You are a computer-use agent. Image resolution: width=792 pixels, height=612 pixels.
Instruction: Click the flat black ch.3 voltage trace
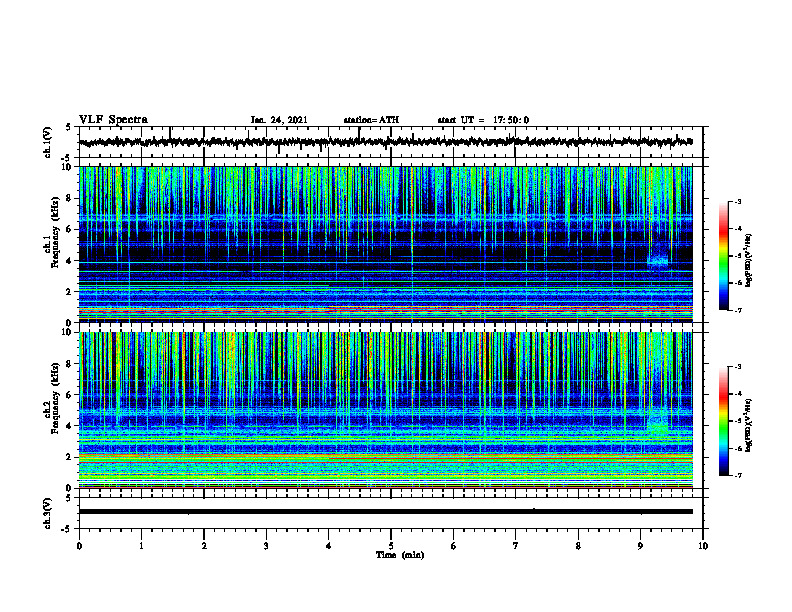386,512
